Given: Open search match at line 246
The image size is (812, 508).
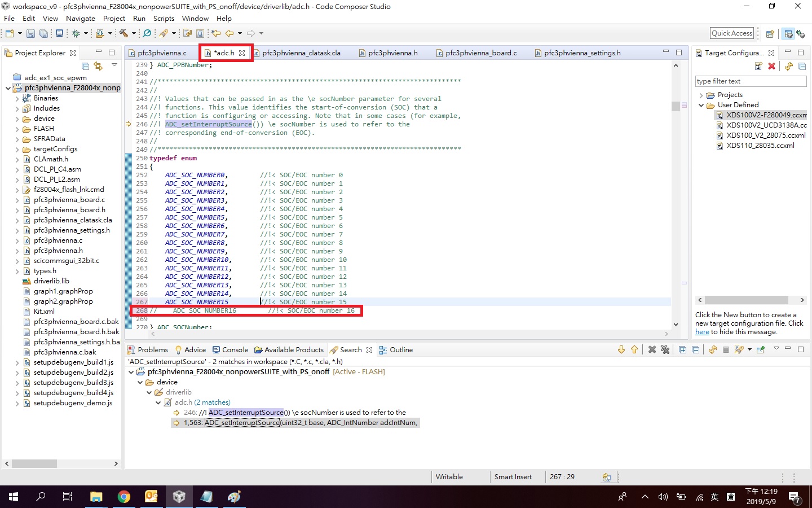Looking at the screenshot, I should 289,413.
